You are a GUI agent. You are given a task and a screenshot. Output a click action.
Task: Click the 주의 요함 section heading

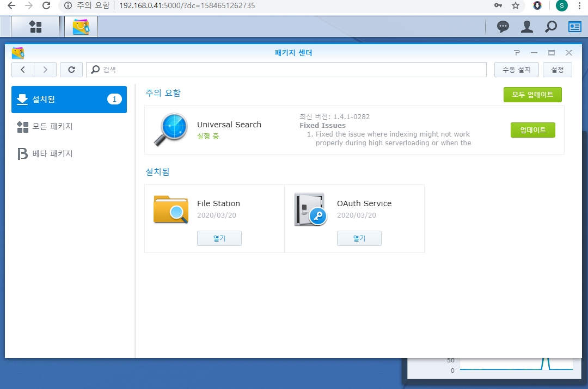click(163, 93)
